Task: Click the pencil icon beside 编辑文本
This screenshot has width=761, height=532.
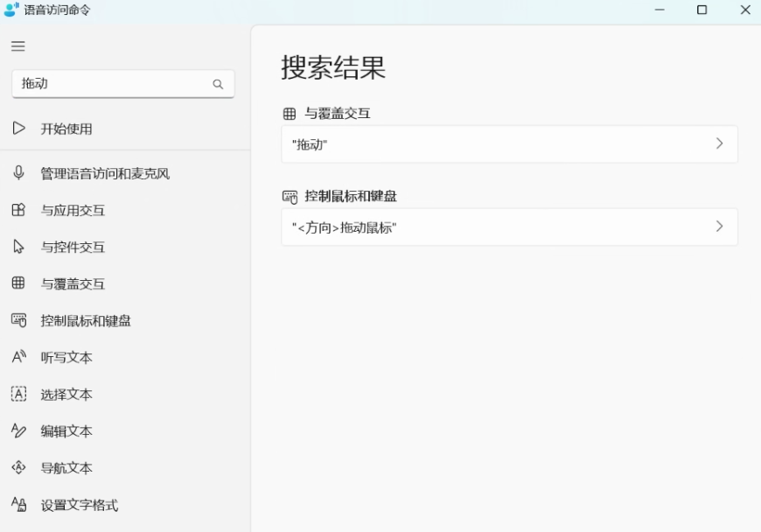Action: 18,430
